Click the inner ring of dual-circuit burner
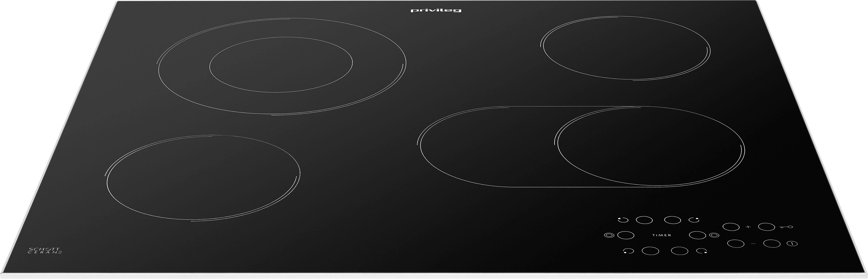 (281, 64)
